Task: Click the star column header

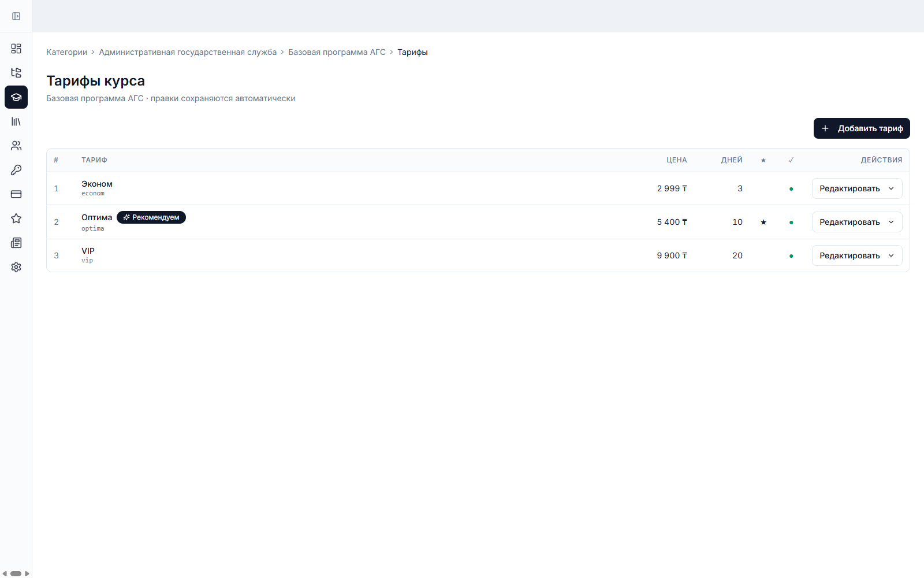Action: (763, 160)
